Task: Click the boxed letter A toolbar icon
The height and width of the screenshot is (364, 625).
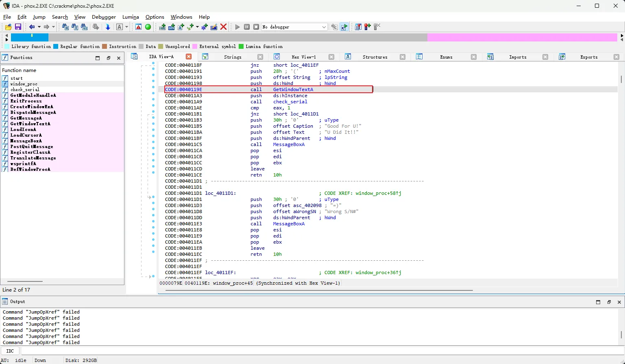Action: coord(120,27)
